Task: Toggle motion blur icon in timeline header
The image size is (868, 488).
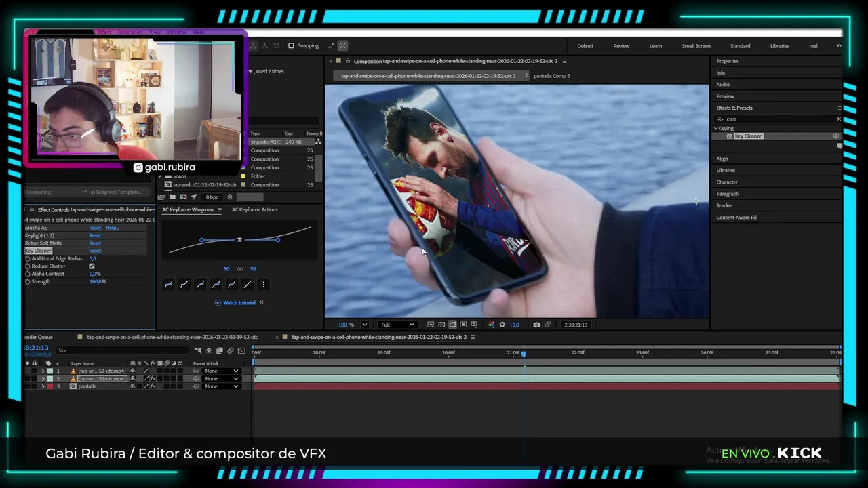Action: pyautogui.click(x=231, y=350)
